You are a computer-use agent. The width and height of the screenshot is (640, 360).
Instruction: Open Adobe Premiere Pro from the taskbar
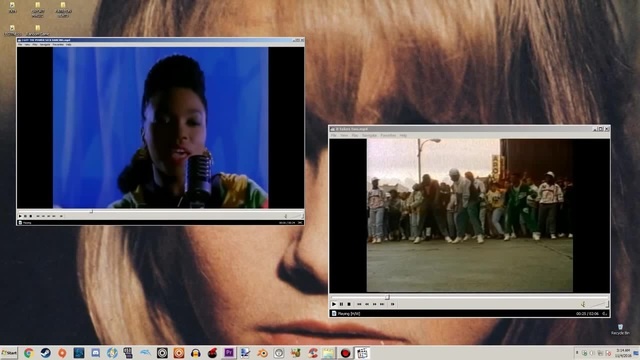(x=229, y=353)
